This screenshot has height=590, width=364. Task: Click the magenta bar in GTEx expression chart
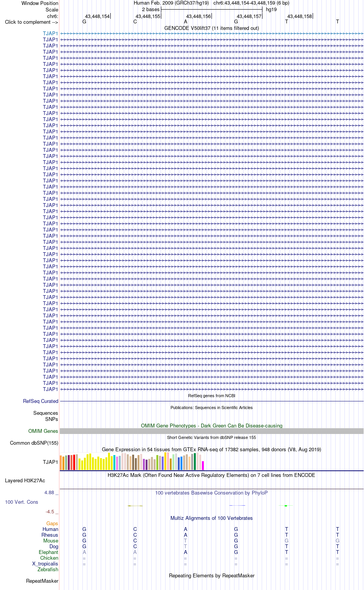[x=203, y=465]
